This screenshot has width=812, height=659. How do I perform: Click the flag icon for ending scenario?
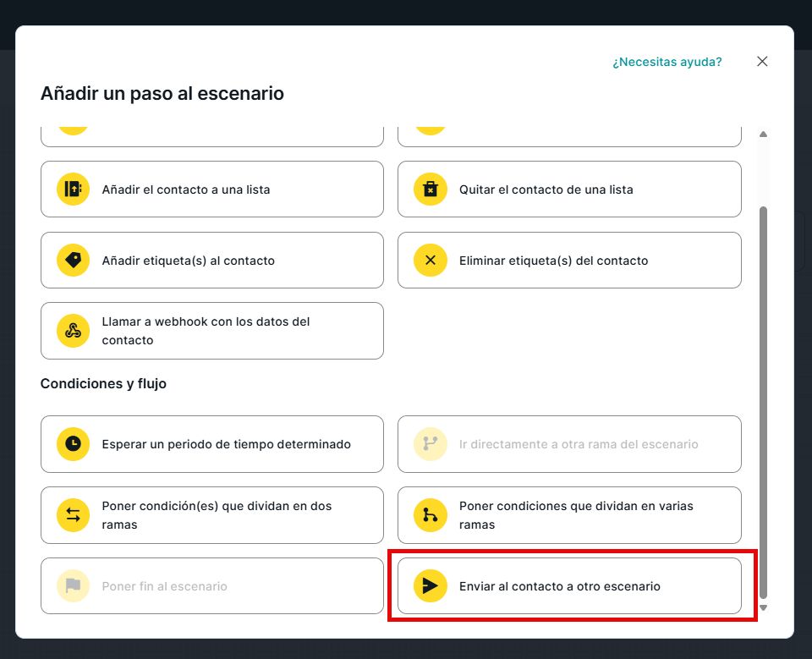pos(73,586)
